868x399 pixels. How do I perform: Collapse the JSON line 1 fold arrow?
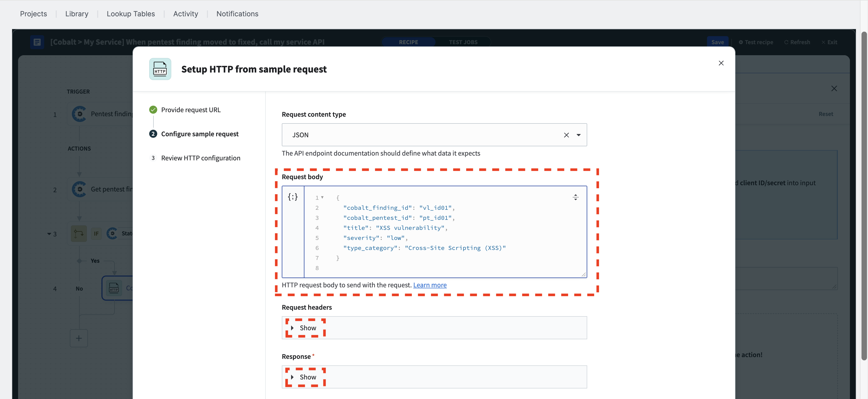click(x=322, y=197)
